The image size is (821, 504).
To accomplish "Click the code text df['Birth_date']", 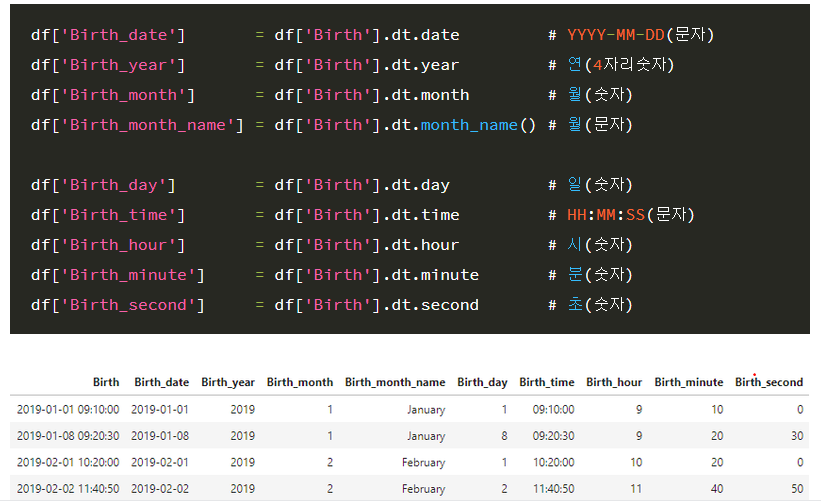I will tap(108, 35).
